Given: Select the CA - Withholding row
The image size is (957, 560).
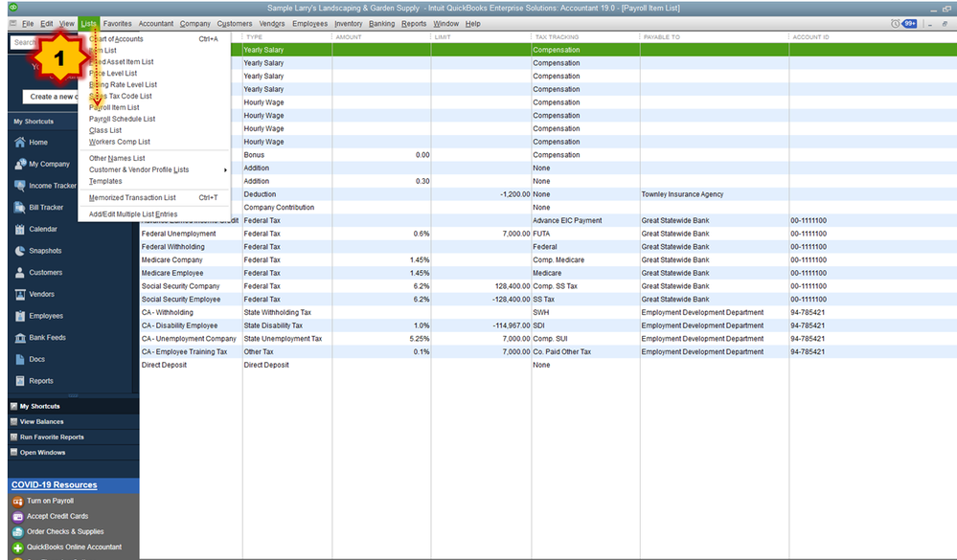Looking at the screenshot, I should 548,312.
